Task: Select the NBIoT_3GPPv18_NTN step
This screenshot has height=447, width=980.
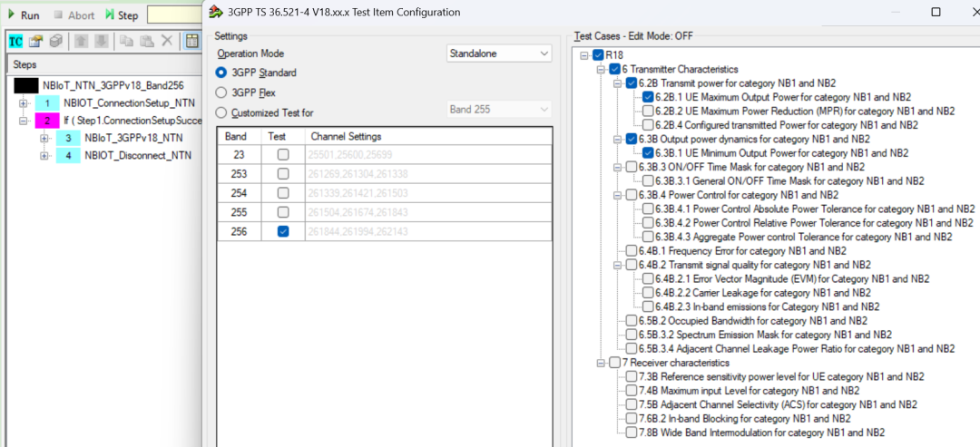Action: pos(132,139)
